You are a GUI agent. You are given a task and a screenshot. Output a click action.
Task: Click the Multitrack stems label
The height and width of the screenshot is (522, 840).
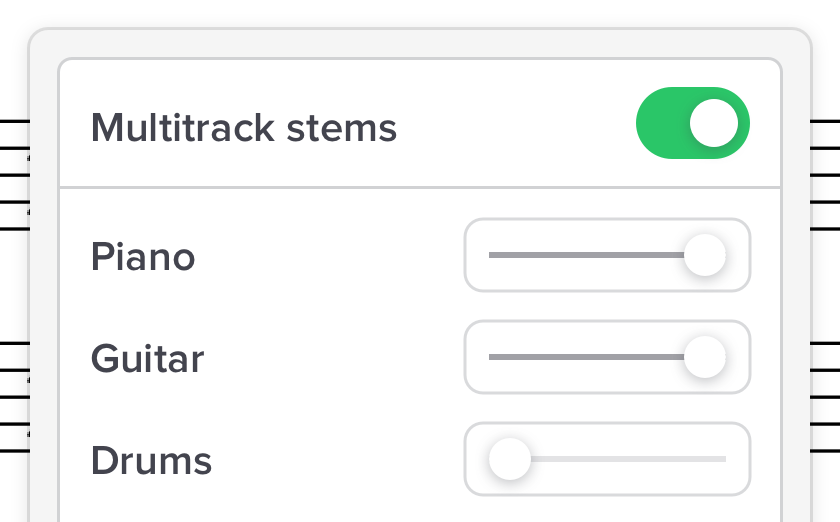pos(243,128)
